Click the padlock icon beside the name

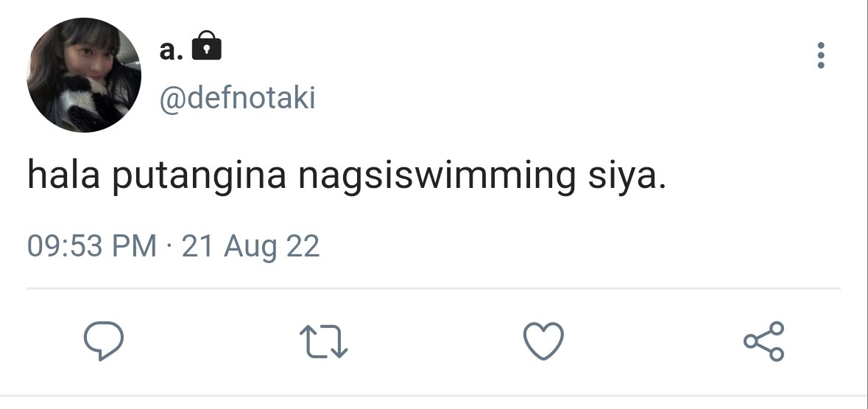[x=206, y=46]
